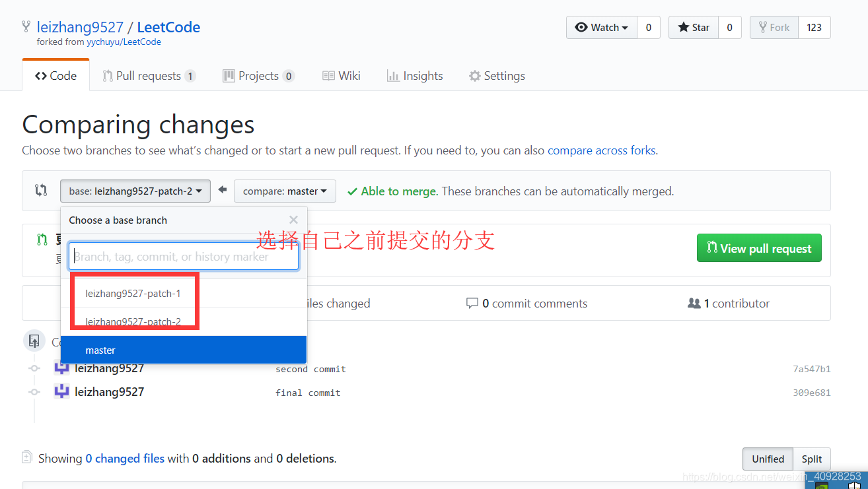Open commit hash 309e681

click(x=812, y=393)
